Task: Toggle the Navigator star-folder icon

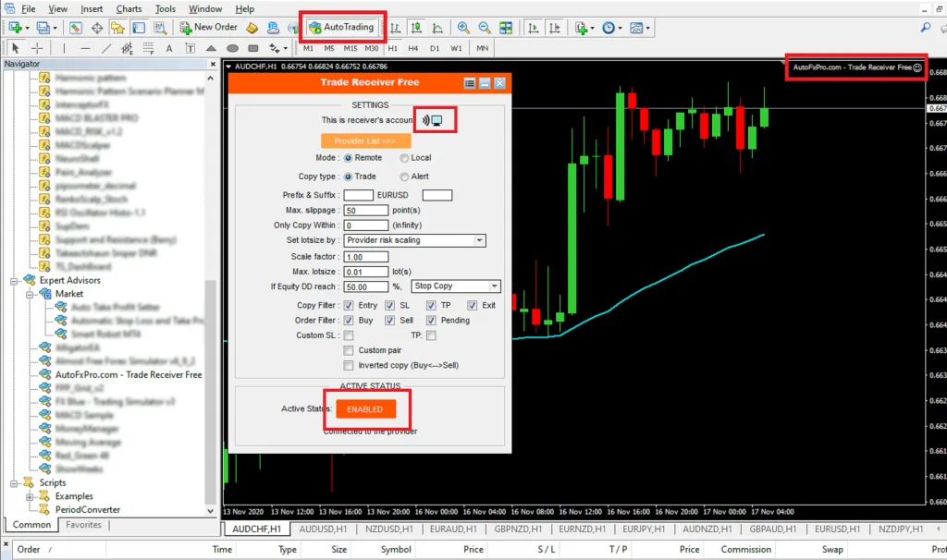Action: (x=117, y=28)
